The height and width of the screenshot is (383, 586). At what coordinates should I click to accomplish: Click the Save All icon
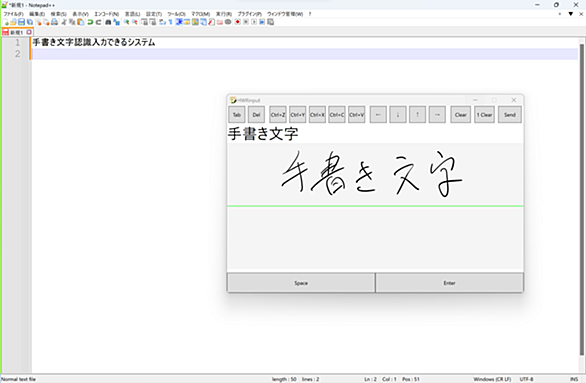coord(30,22)
